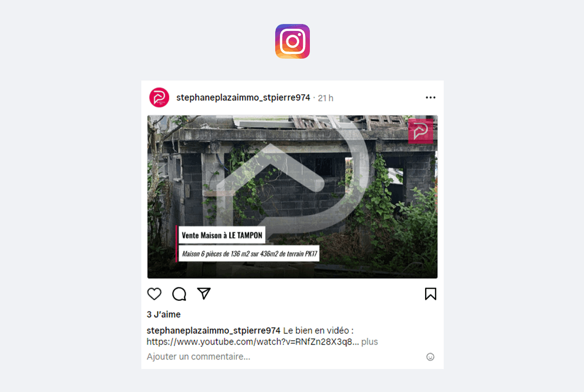Like the post with heart icon
The width and height of the screenshot is (584, 392).
154,294
